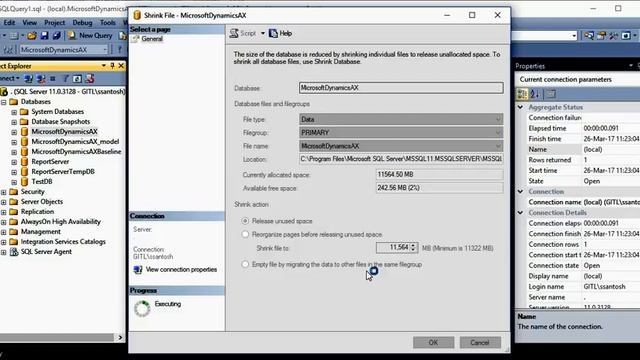The height and width of the screenshot is (360, 640).
Task: Click the Save All icon in SSMS toolbar
Action: tap(56, 36)
